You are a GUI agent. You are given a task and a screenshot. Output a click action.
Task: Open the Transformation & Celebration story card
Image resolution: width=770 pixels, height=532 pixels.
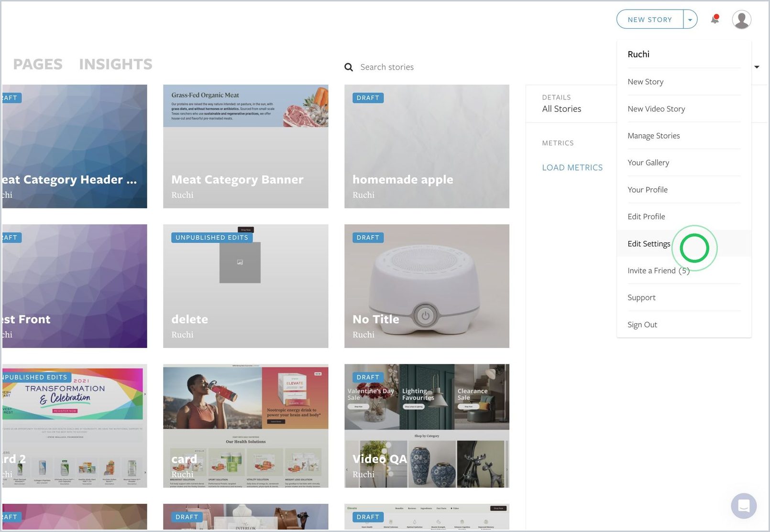pyautogui.click(x=74, y=426)
